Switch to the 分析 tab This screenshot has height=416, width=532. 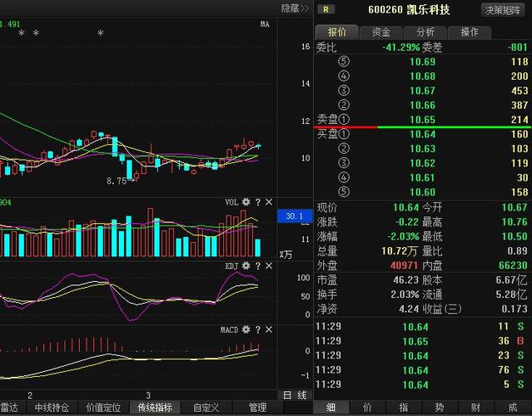coord(425,32)
